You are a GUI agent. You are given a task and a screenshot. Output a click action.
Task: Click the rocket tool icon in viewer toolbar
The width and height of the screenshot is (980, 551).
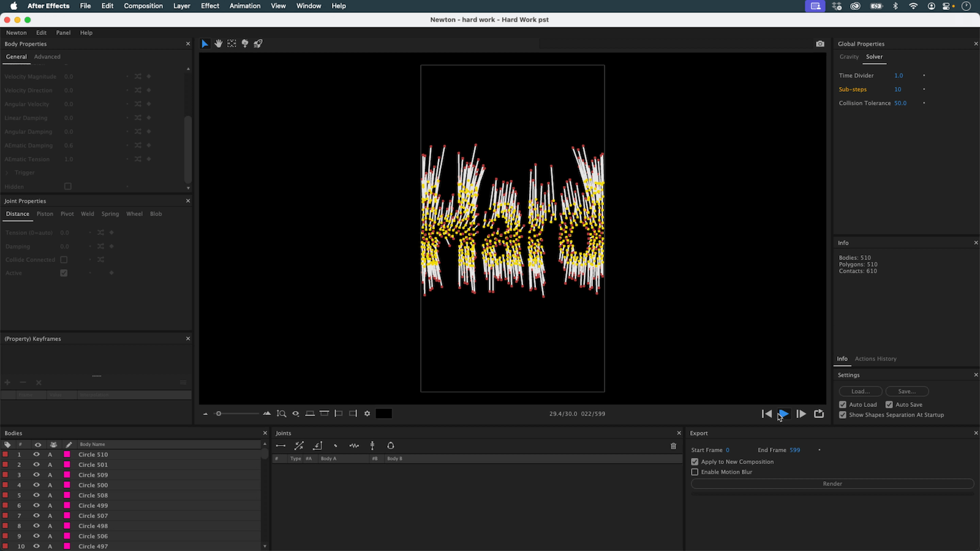click(x=258, y=43)
